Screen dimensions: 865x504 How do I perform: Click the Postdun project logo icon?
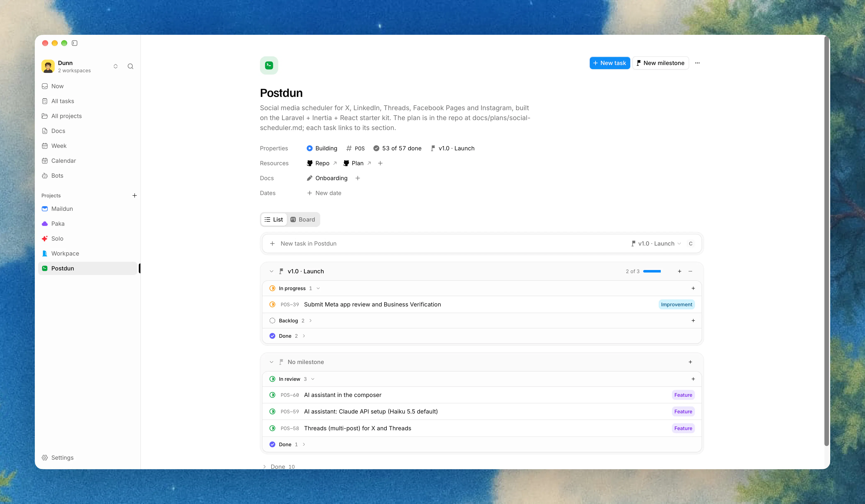[x=269, y=65]
